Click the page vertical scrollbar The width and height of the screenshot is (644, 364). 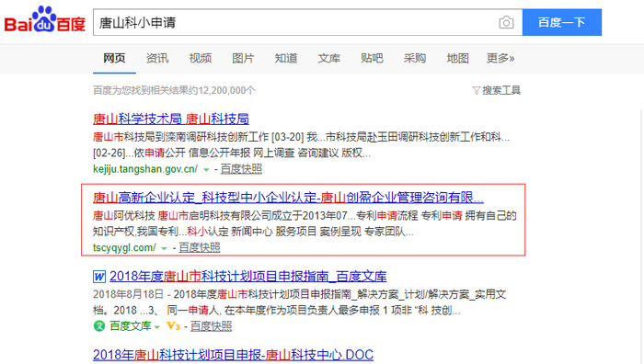pos(641,236)
